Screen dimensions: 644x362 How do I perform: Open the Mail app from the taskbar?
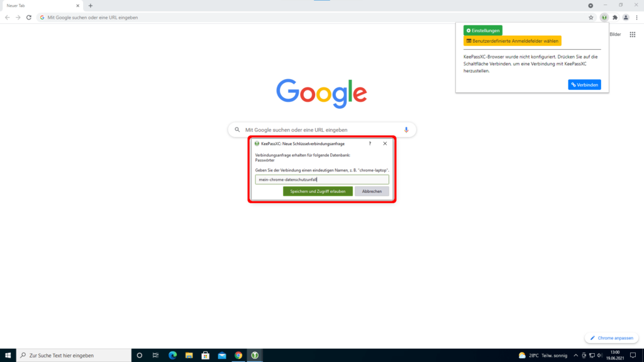point(222,356)
